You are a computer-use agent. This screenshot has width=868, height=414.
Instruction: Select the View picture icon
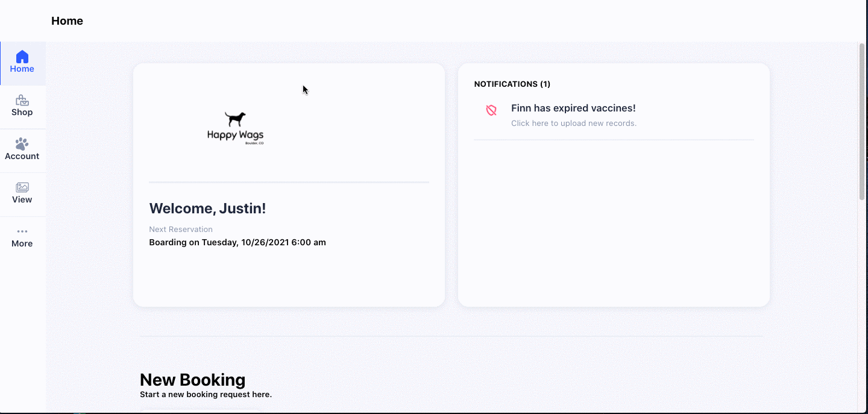(x=22, y=187)
